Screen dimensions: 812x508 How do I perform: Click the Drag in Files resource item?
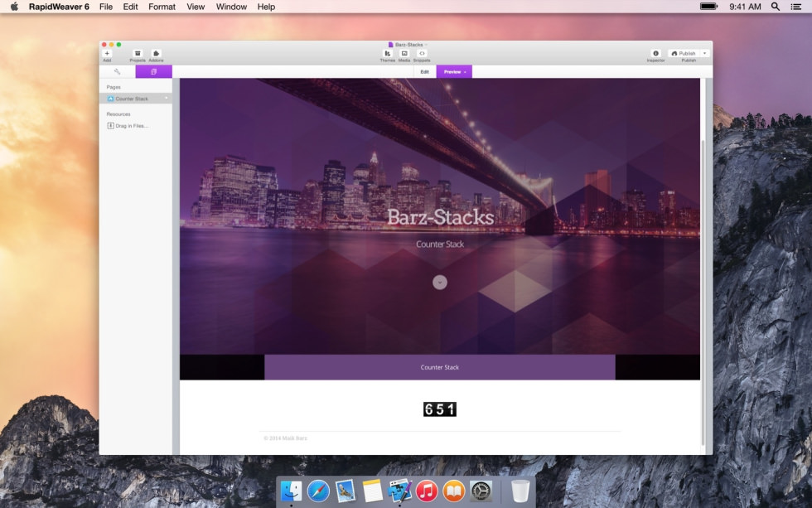(x=128, y=126)
